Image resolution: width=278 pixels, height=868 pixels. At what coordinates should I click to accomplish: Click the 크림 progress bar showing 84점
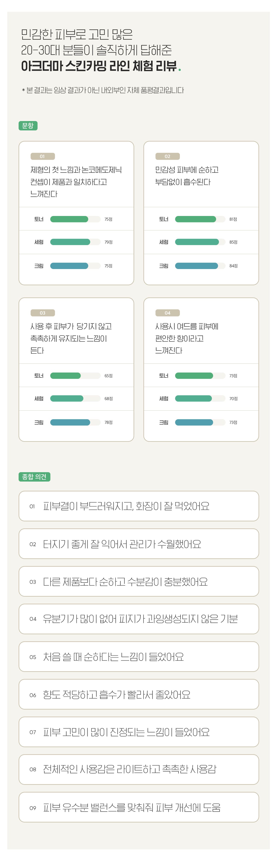click(200, 266)
